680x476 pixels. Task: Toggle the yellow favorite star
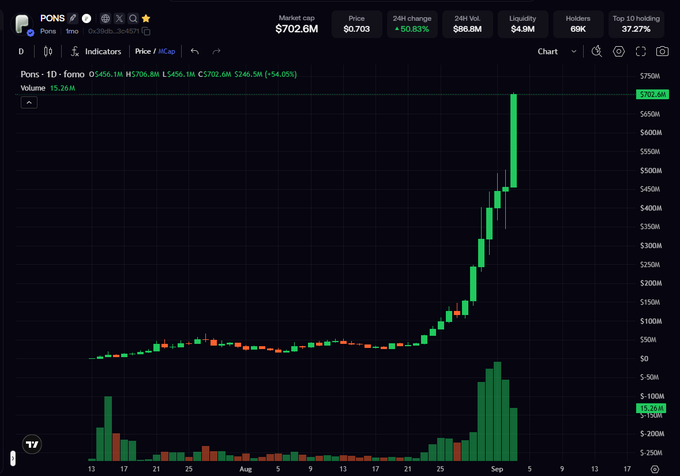146,18
